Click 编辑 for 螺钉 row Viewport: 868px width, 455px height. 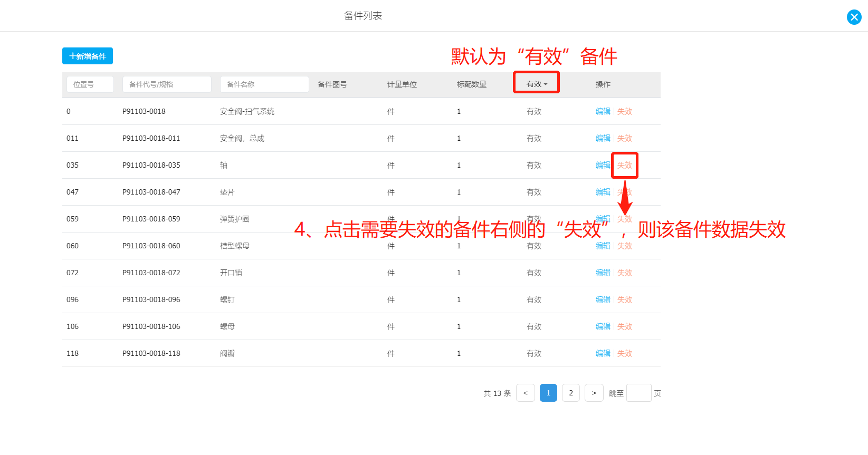coord(603,299)
